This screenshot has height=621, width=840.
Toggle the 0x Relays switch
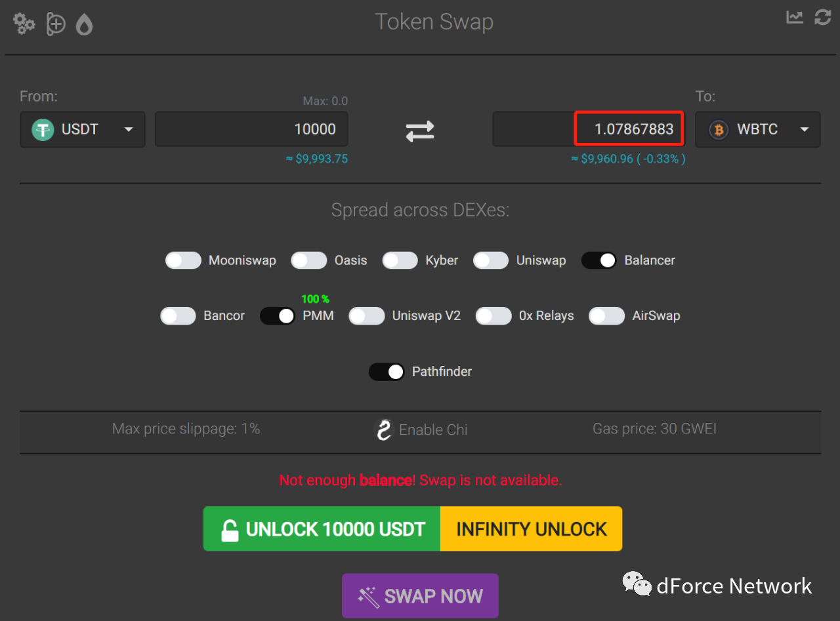(x=493, y=316)
